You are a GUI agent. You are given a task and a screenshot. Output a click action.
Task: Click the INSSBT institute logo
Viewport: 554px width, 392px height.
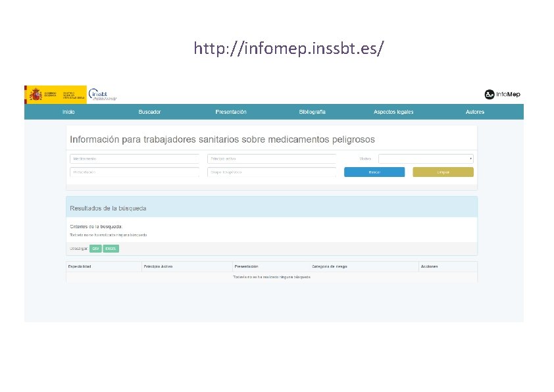pos(100,93)
